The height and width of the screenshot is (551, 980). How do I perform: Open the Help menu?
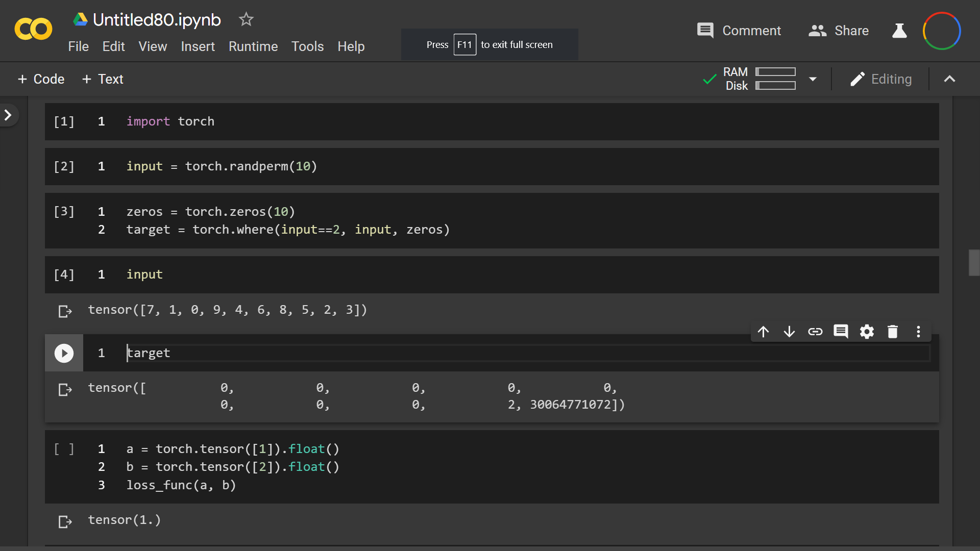pyautogui.click(x=351, y=46)
